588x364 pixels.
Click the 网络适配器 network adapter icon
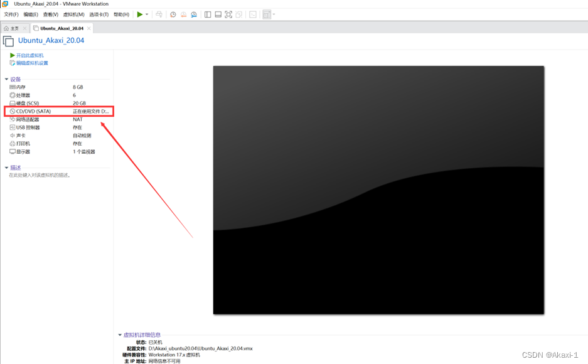point(13,119)
